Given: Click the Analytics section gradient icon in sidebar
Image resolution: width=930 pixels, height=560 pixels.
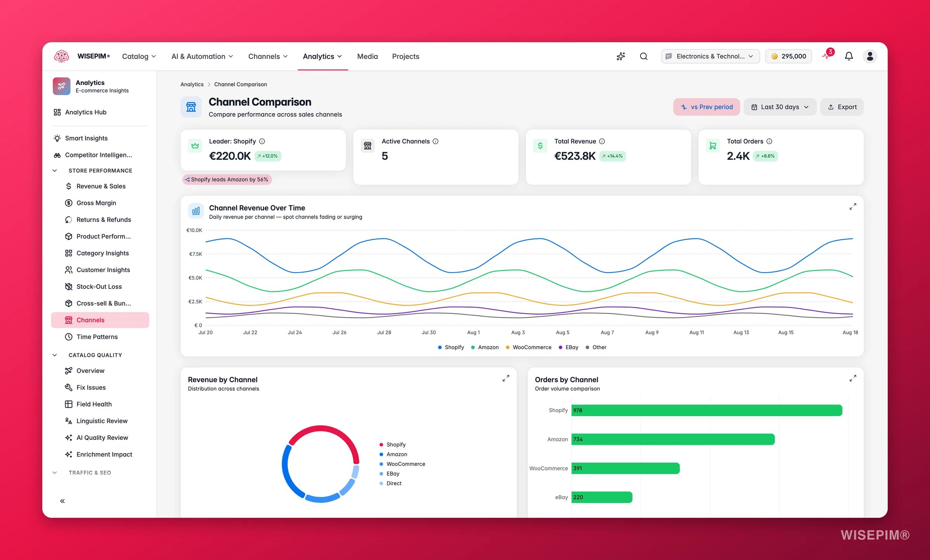Looking at the screenshot, I should tap(62, 86).
